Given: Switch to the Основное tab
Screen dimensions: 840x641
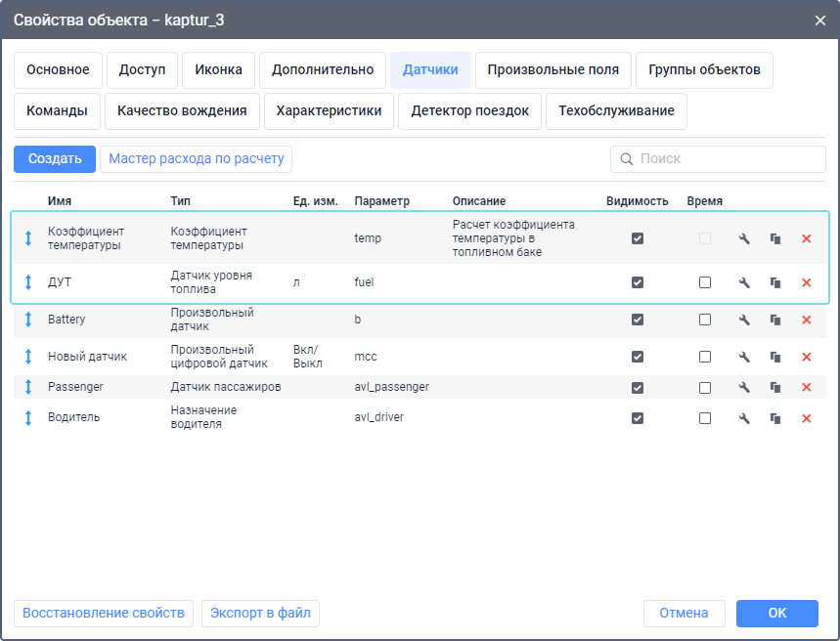Looking at the screenshot, I should tap(58, 70).
